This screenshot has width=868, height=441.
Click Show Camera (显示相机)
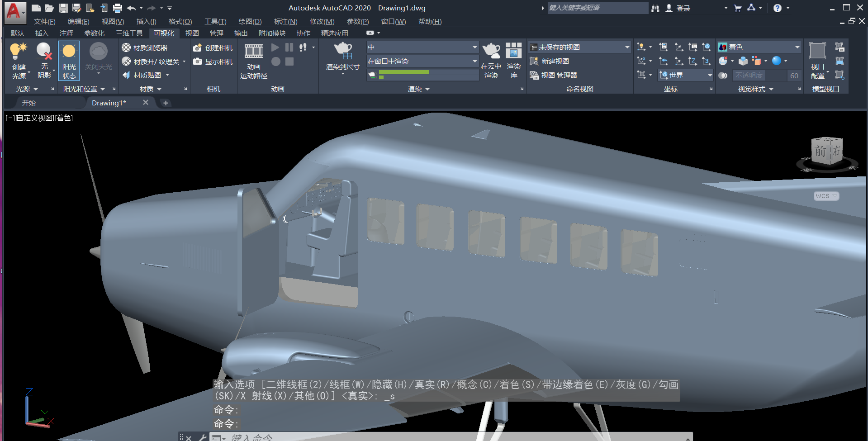[213, 62]
